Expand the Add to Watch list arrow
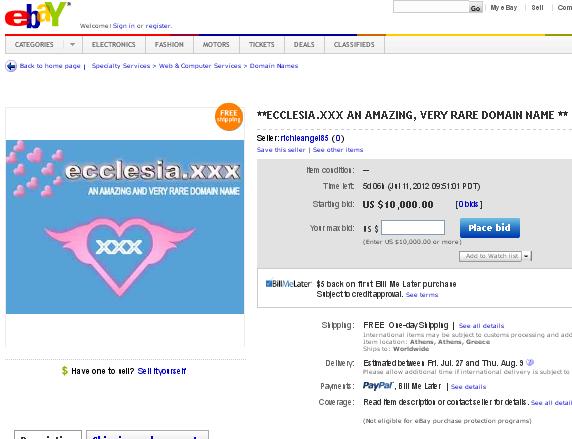This screenshot has width=572, height=439. pyautogui.click(x=526, y=256)
